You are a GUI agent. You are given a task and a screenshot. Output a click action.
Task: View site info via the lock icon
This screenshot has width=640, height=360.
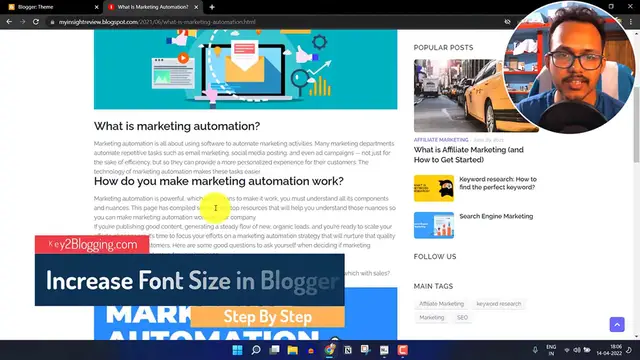point(52,22)
